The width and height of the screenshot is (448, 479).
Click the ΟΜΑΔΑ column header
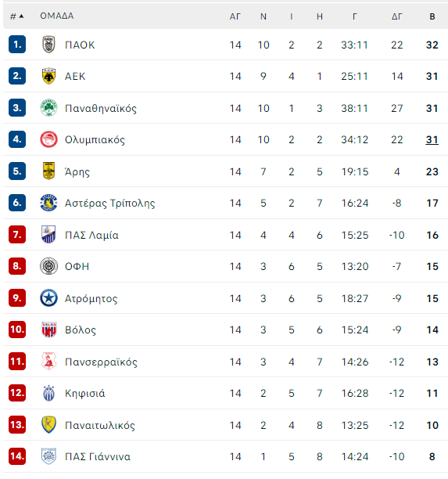pyautogui.click(x=57, y=16)
